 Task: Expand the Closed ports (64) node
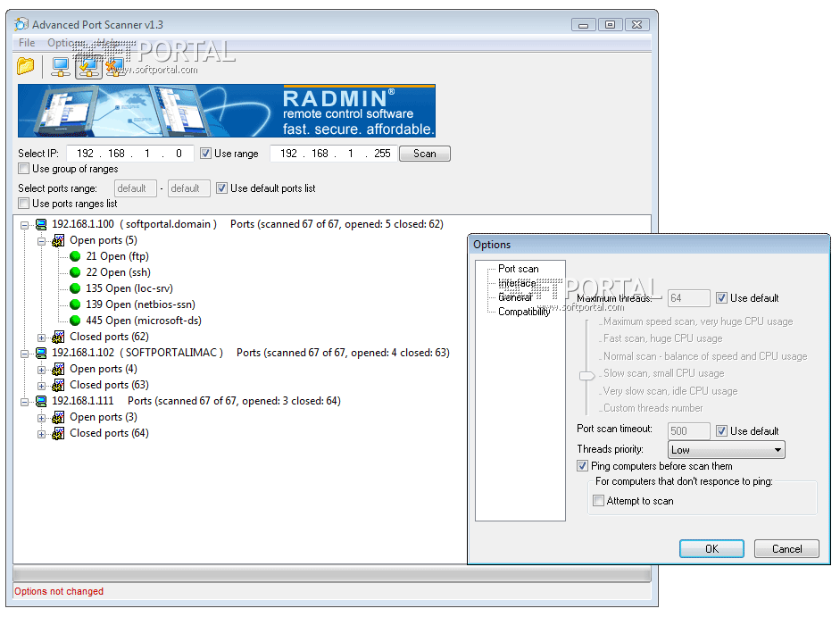[41, 434]
